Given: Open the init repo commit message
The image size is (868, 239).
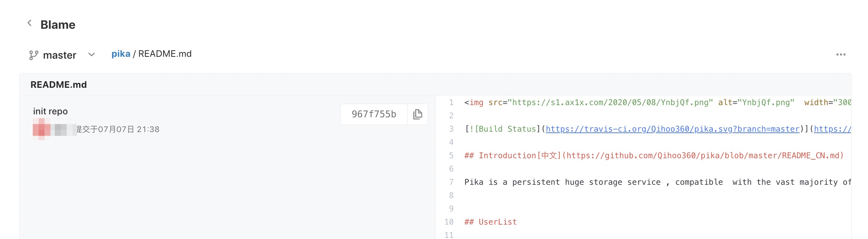Looking at the screenshot, I should point(50,111).
